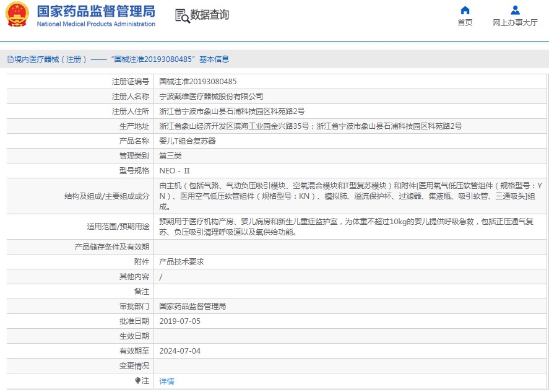The height and width of the screenshot is (392, 549).
Task: Select the 生产地址 address value
Action: tap(311, 126)
